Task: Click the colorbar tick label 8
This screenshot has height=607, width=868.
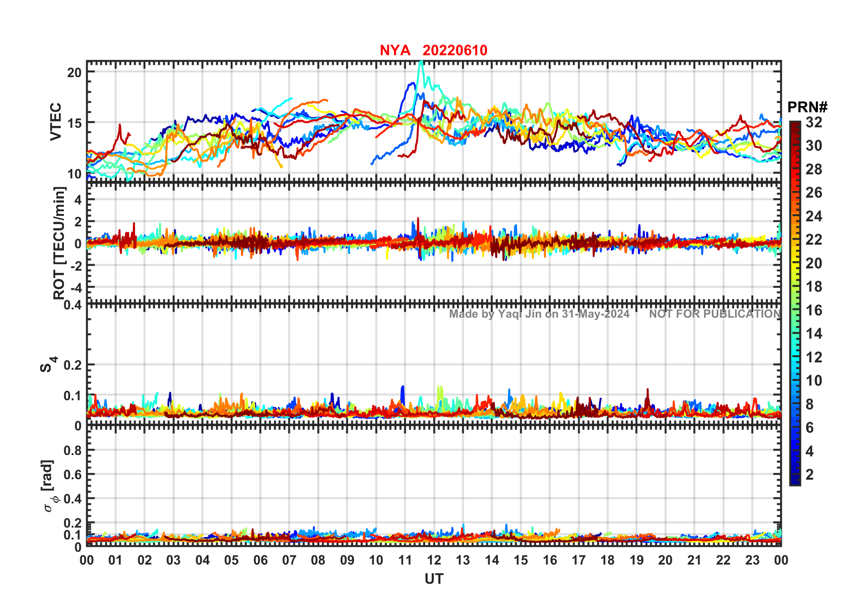Action: [x=810, y=404]
